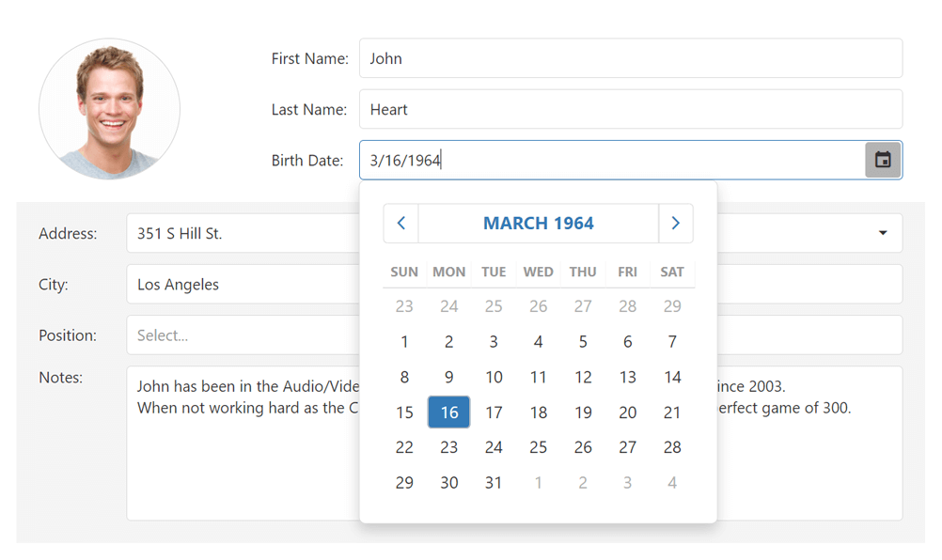Choose March 11 in the calendar
The height and width of the screenshot is (560, 942).
click(538, 378)
